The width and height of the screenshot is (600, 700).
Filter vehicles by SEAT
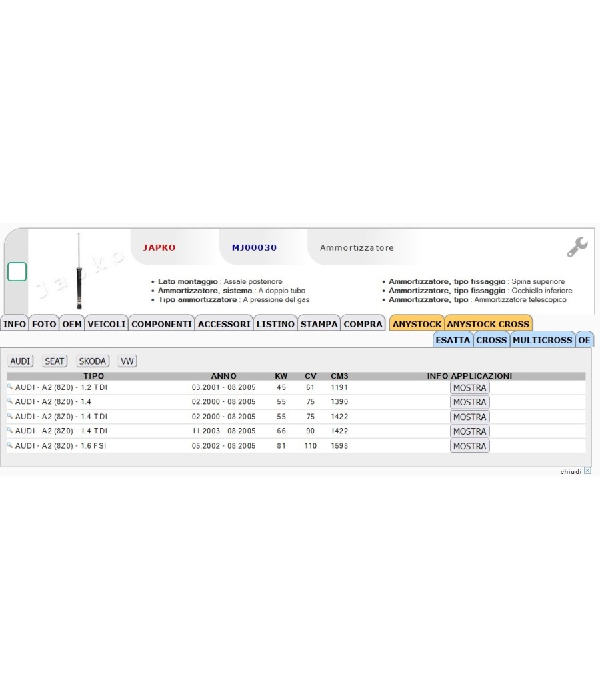[x=54, y=361]
